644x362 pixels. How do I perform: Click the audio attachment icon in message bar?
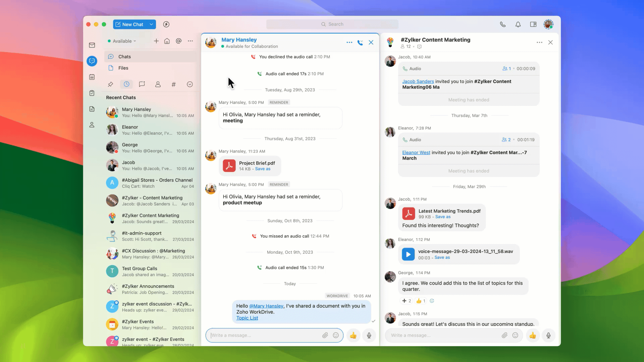pyautogui.click(x=369, y=335)
